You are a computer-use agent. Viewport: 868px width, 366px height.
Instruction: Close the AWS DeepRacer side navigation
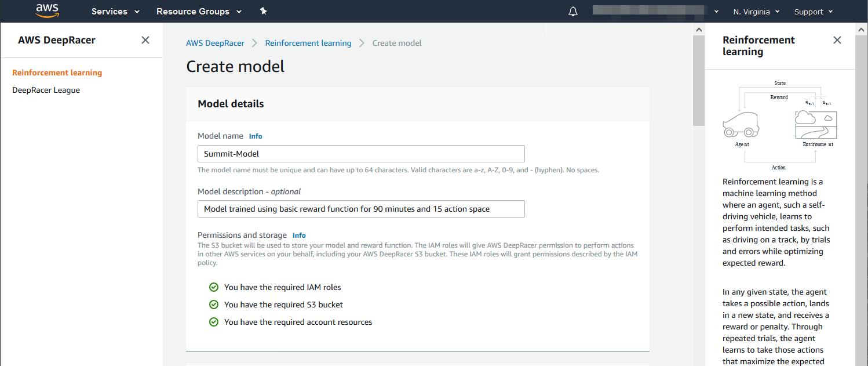(x=145, y=40)
